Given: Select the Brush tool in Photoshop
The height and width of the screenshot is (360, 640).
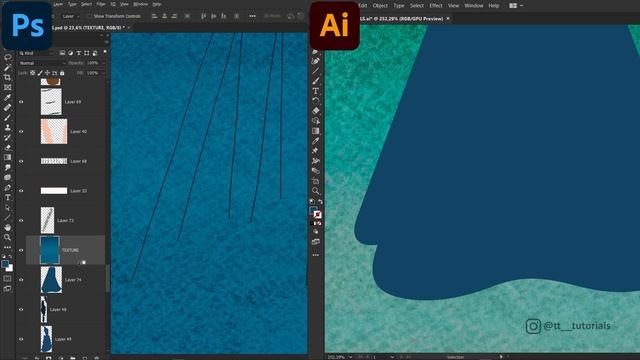Looking at the screenshot, I should coord(7,118).
